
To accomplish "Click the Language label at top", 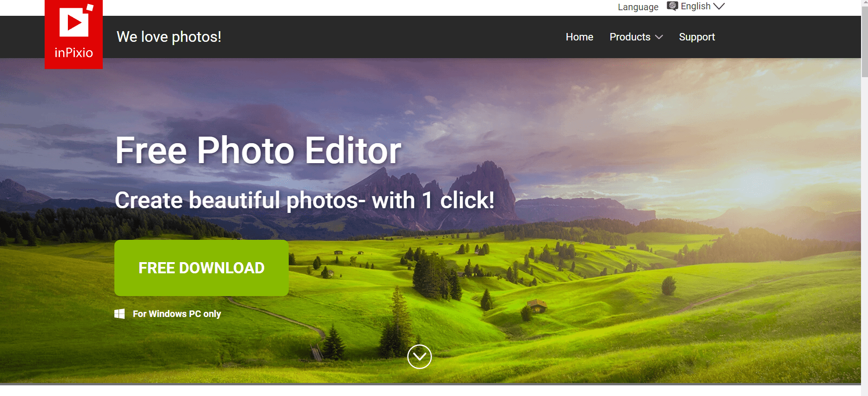I will (x=638, y=7).
